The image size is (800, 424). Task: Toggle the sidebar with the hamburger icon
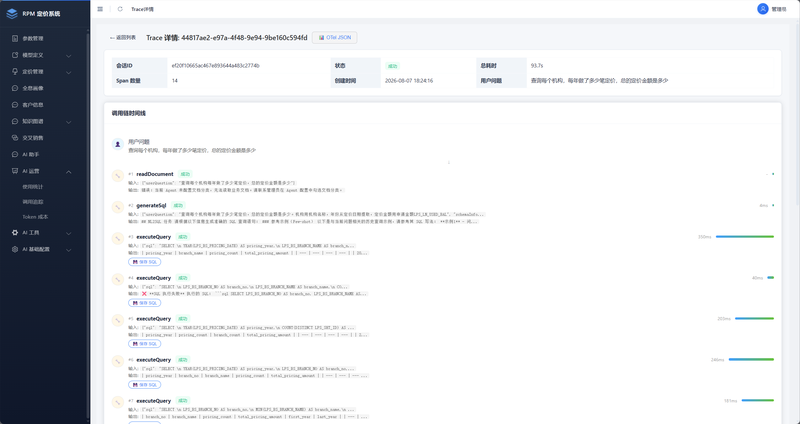point(100,9)
